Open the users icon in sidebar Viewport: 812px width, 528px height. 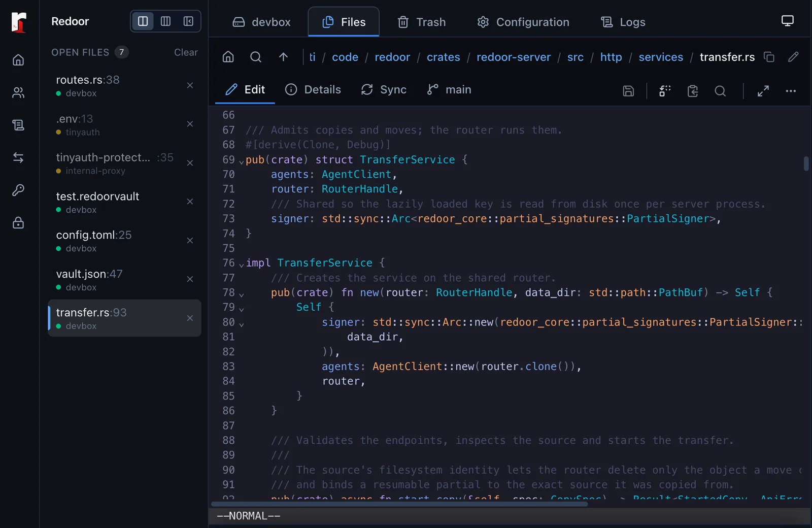coord(18,92)
